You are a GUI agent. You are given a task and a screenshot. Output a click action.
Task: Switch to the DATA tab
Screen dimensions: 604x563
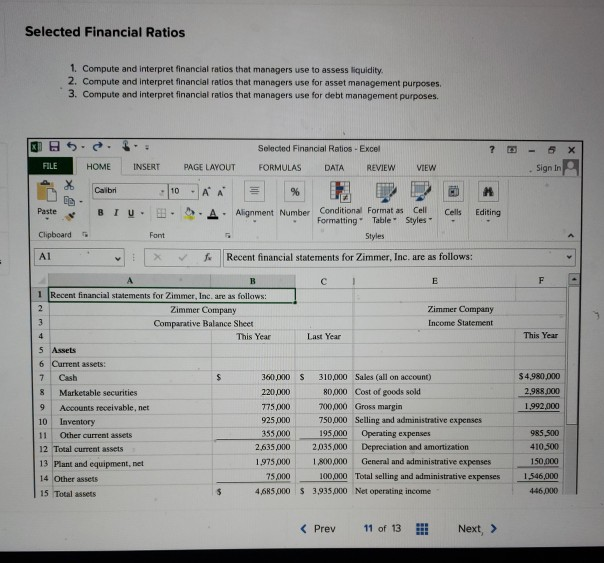(x=334, y=168)
